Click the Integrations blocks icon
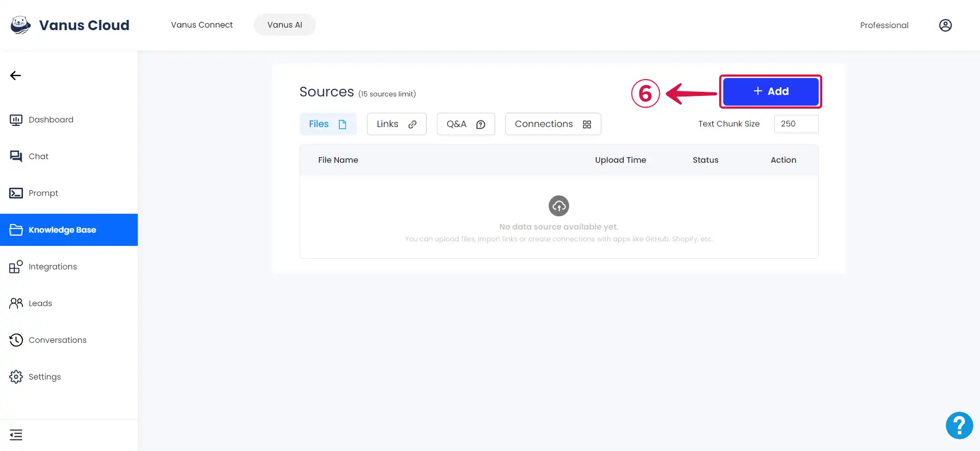The image size is (980, 451). (16, 267)
